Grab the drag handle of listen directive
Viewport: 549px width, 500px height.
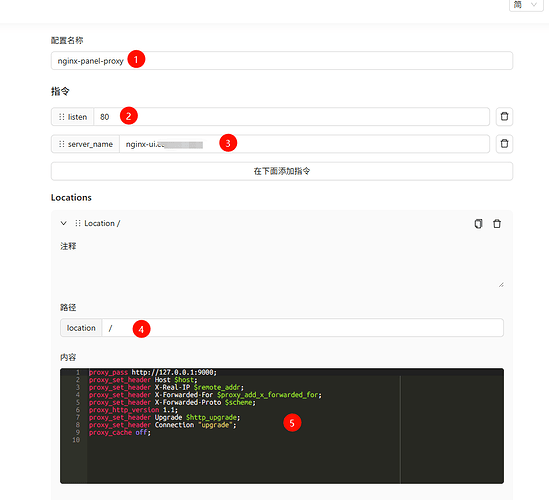(62, 117)
